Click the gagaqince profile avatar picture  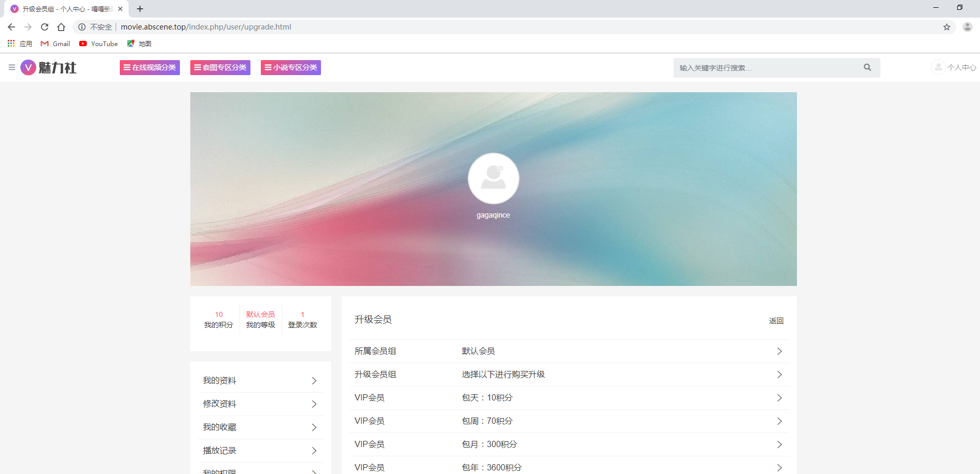493,178
